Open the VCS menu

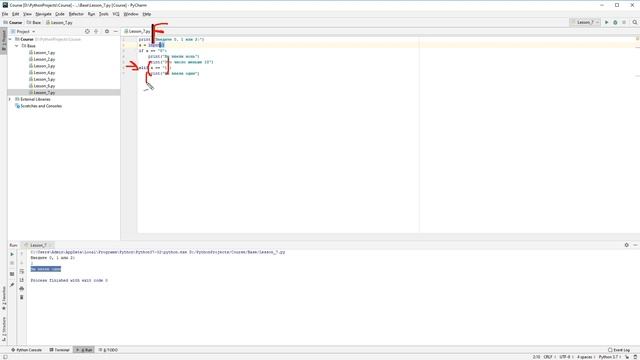116,14
